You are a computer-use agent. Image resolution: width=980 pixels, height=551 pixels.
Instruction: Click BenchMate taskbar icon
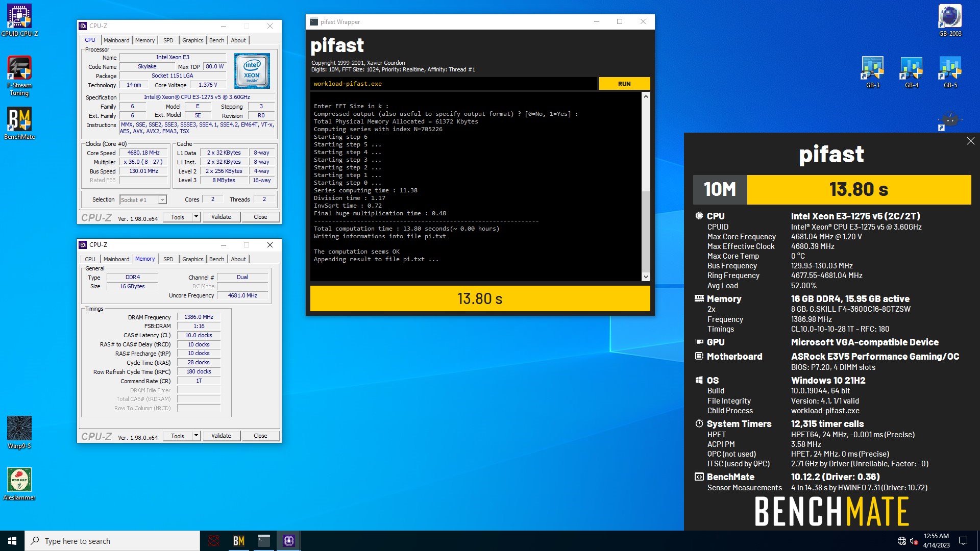coord(238,541)
